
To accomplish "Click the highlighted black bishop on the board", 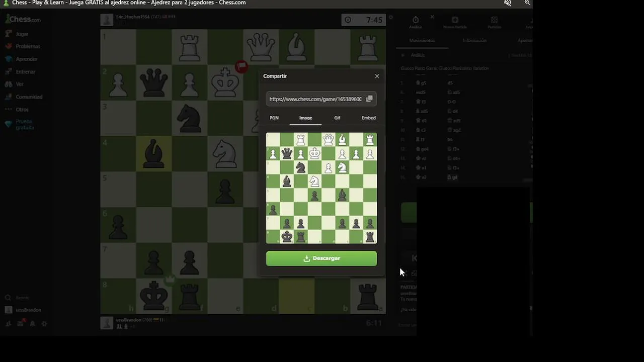I will [x=153, y=154].
